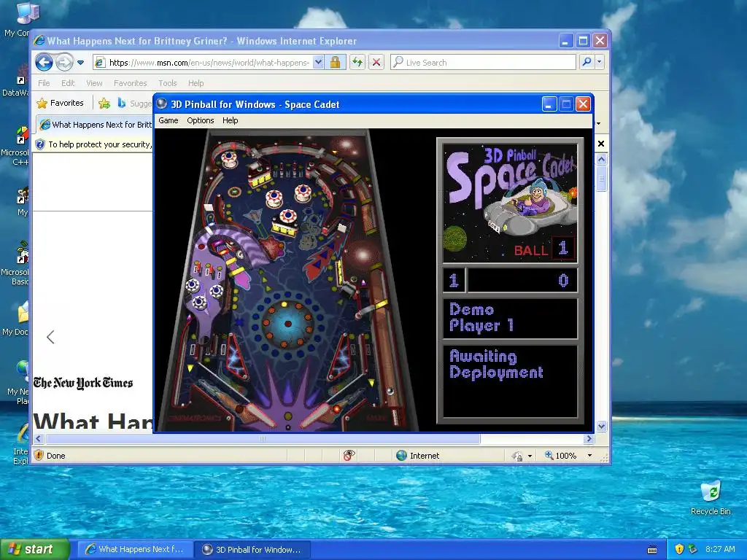The image size is (747, 560).
Task: Minimize the 3D Pinball window
Action: coord(549,104)
